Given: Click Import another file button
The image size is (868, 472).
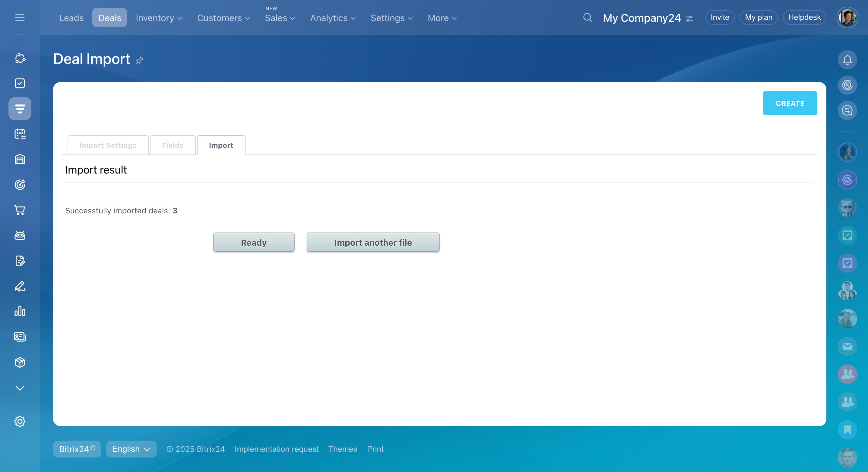Looking at the screenshot, I should (373, 242).
